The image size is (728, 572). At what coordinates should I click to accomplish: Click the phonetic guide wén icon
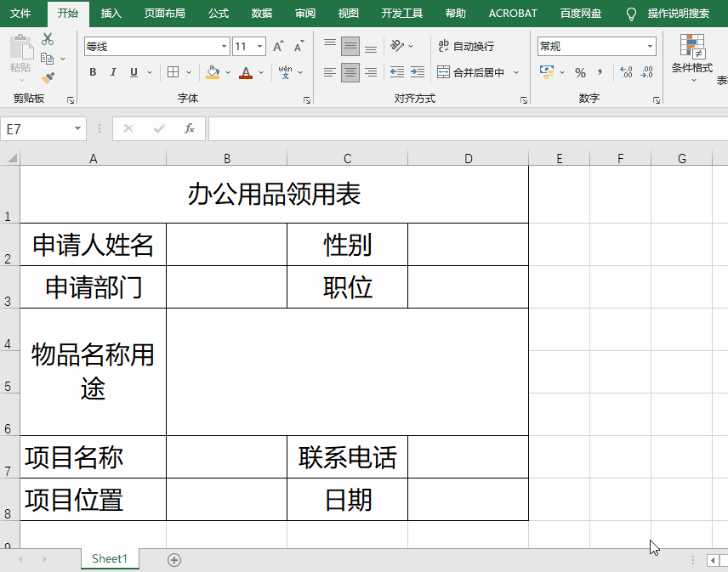click(285, 72)
